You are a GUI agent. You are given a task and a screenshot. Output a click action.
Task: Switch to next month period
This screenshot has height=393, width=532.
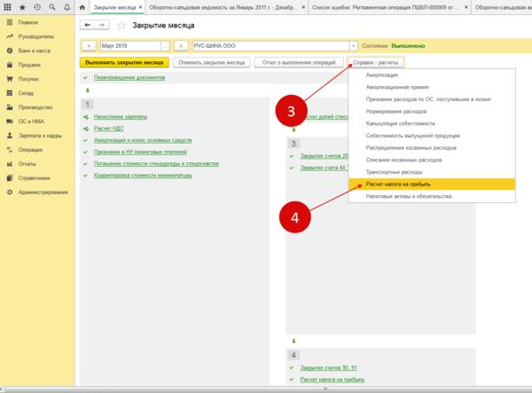point(180,44)
